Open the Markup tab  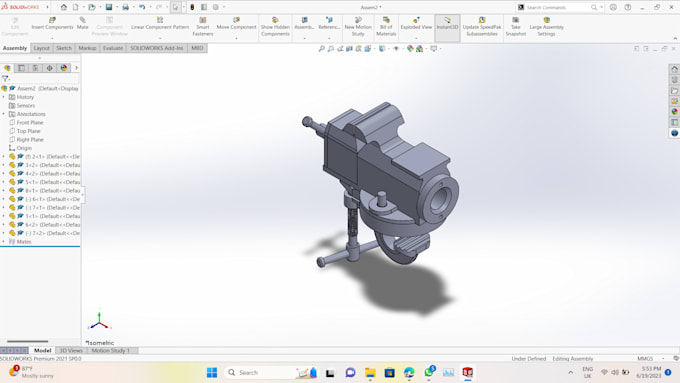(87, 48)
